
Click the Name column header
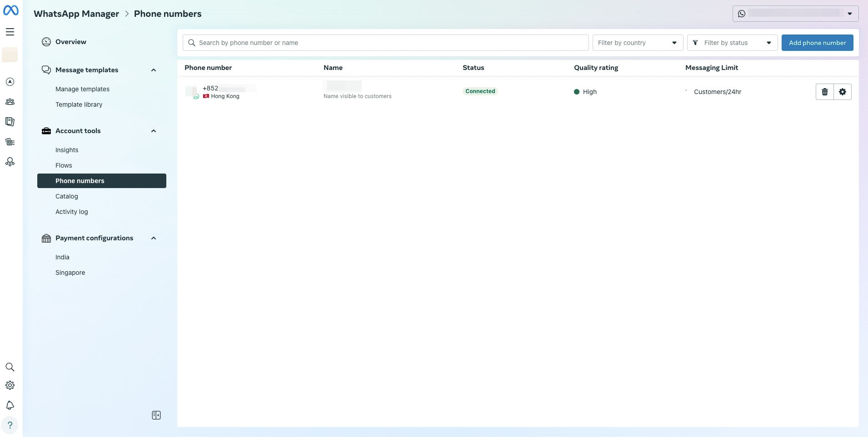click(x=333, y=68)
